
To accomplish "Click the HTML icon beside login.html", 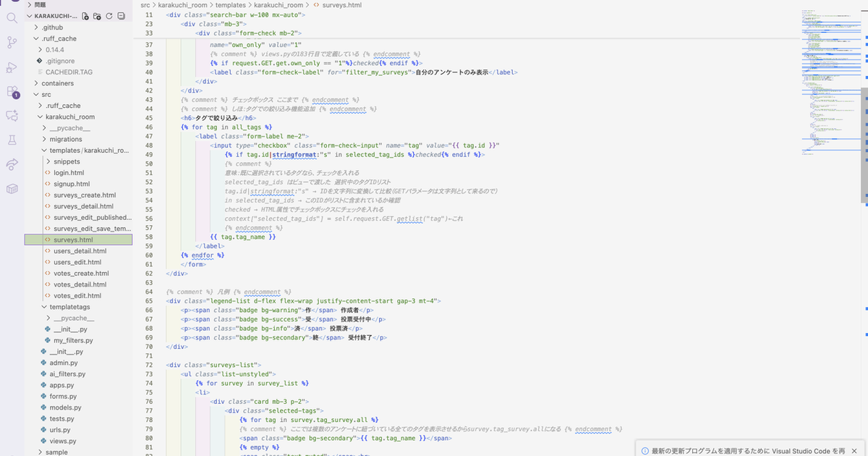I will pos(48,173).
